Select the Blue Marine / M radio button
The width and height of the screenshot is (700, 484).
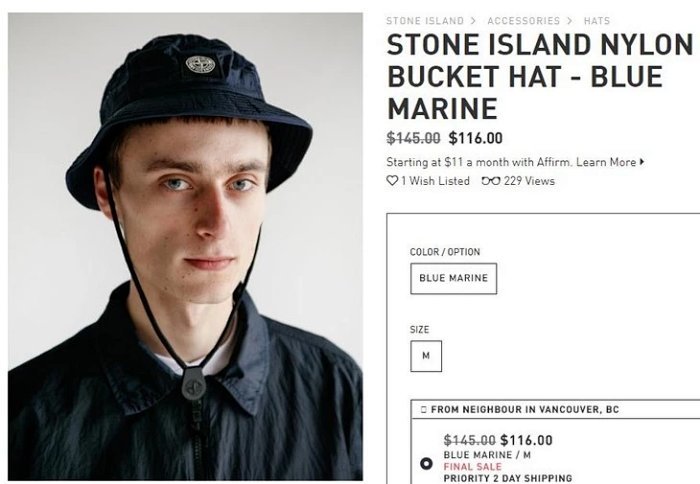(426, 463)
